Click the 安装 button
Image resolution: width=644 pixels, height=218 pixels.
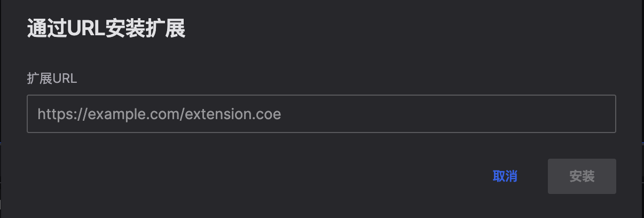[582, 176]
